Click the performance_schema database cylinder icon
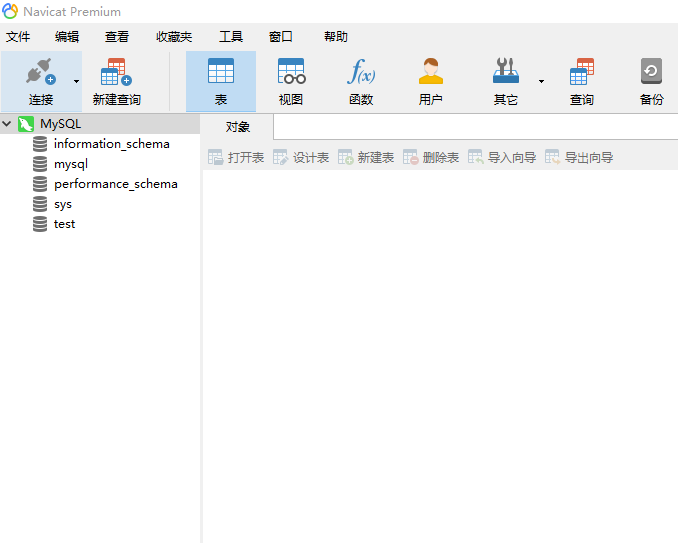 [40, 184]
